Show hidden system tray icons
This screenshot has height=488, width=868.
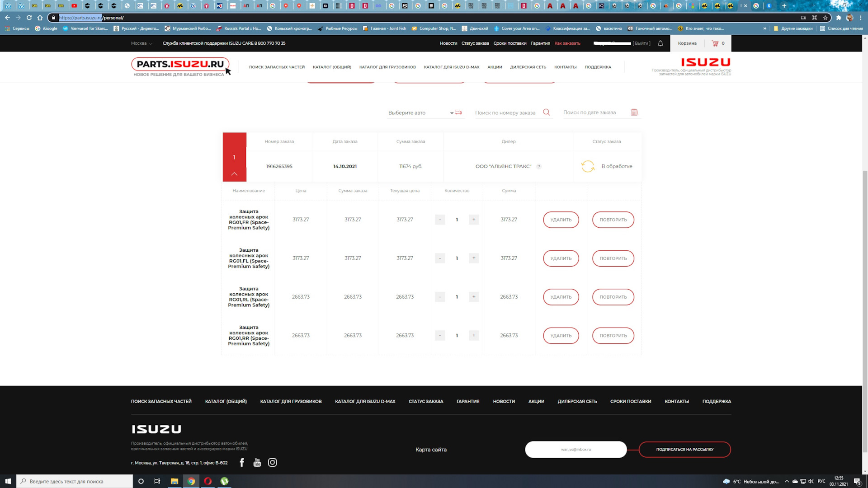(787, 481)
